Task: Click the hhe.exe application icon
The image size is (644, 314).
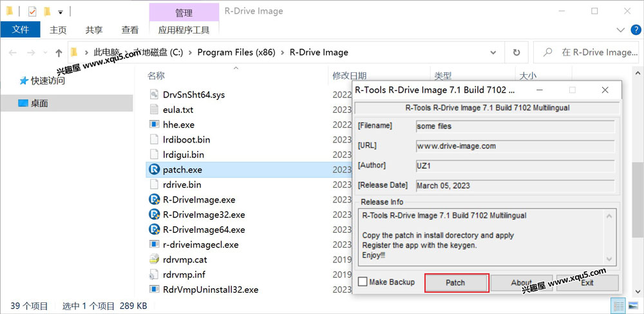Action: tap(154, 124)
